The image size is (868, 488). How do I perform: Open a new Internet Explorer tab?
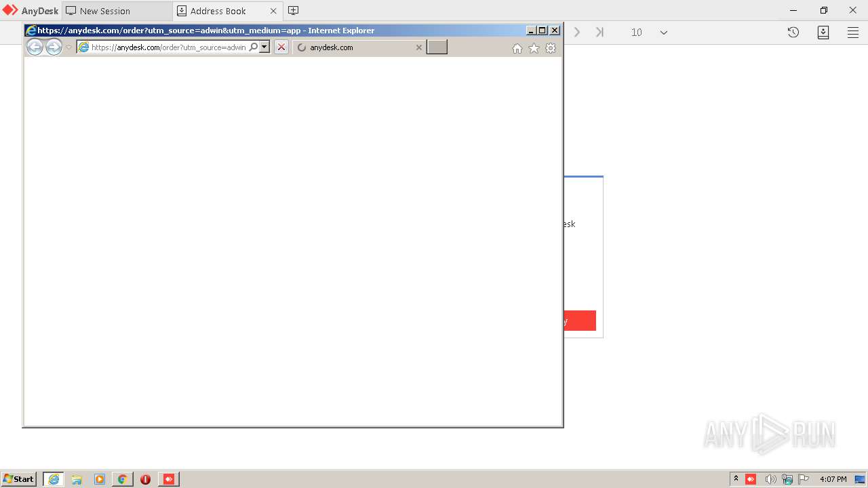437,47
